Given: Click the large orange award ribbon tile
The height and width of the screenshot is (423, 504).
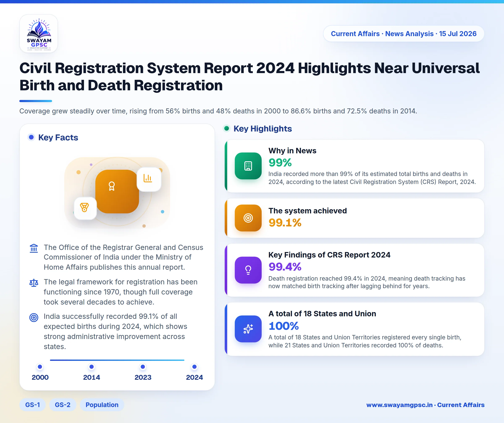Looking at the screenshot, I should pyautogui.click(x=117, y=191).
